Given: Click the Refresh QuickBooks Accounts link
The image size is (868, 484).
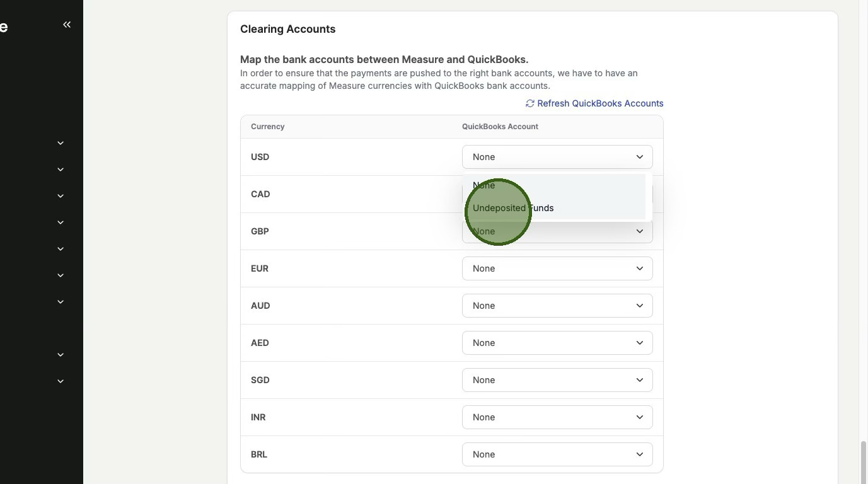Looking at the screenshot, I should coord(599,103).
